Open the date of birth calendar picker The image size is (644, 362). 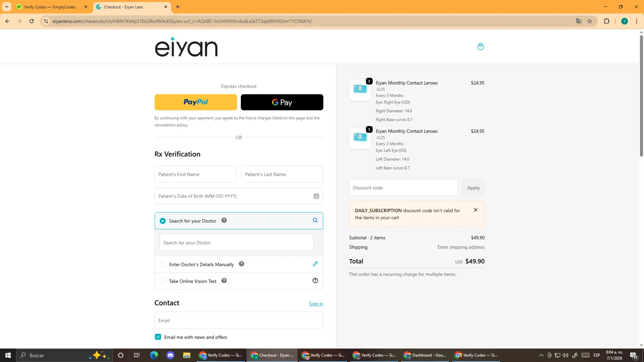click(x=316, y=196)
